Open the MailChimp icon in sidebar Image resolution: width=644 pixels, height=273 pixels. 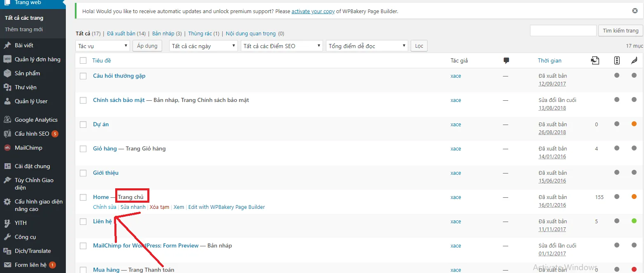click(x=7, y=148)
